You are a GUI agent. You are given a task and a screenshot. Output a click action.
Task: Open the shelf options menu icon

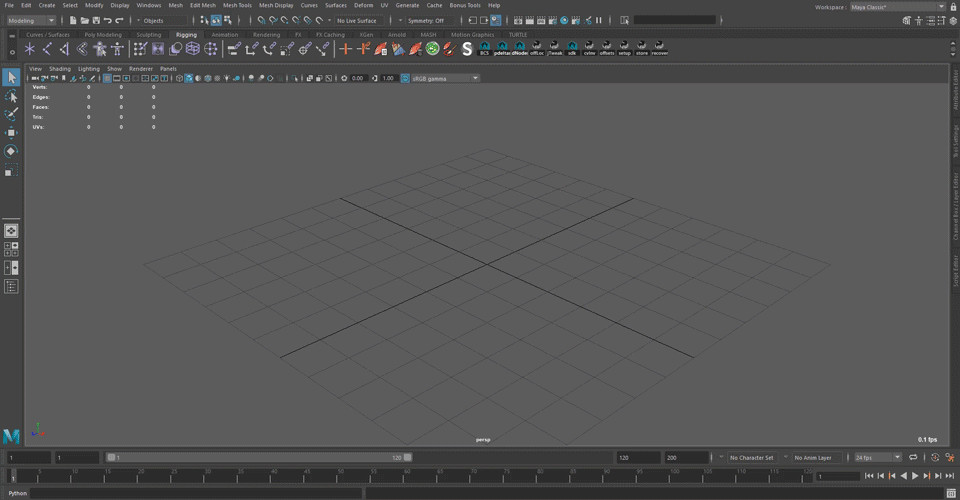tap(12, 53)
